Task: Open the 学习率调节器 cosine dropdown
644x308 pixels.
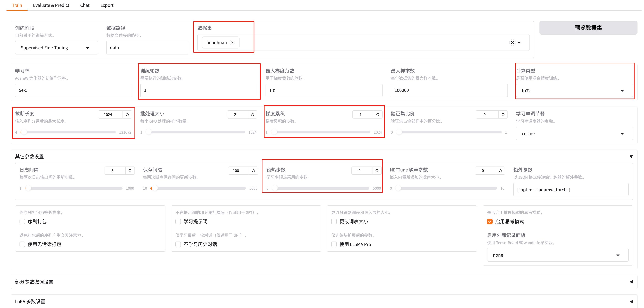Action: click(x=574, y=134)
